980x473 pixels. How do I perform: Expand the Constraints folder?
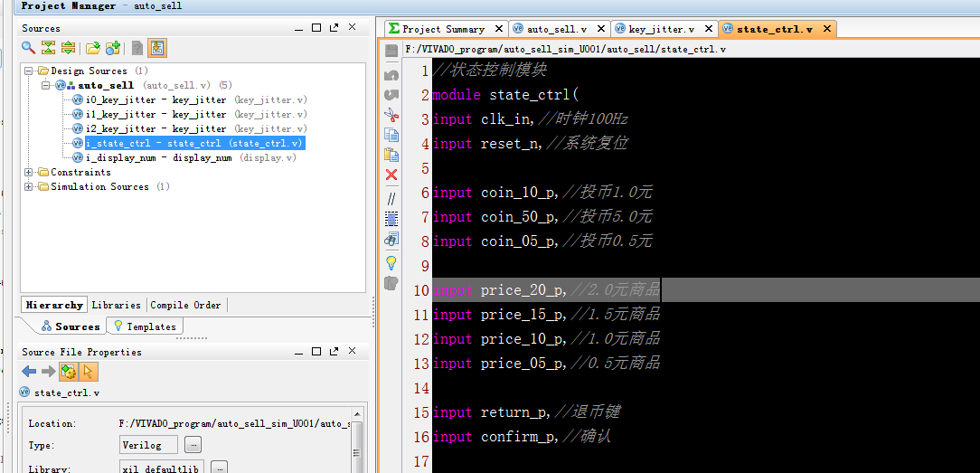pyautogui.click(x=29, y=173)
